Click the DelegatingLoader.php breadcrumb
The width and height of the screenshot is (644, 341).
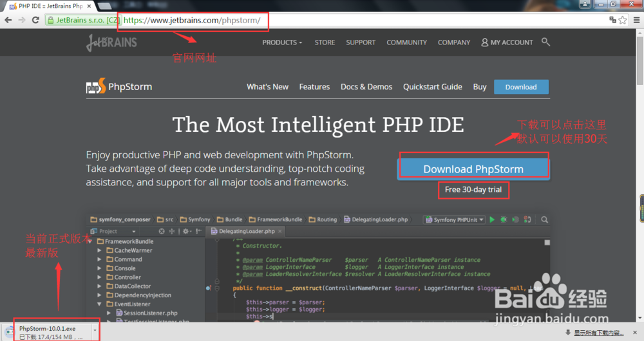(x=376, y=219)
